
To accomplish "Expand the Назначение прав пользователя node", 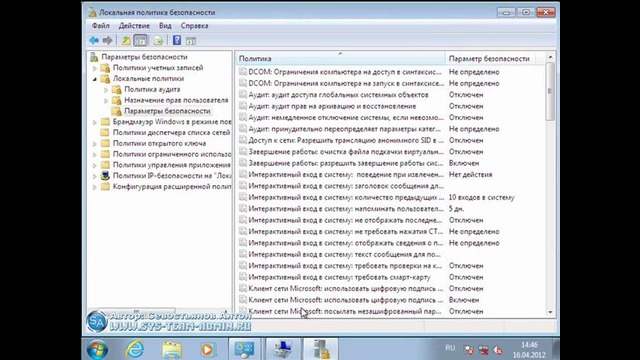I will (x=106, y=100).
